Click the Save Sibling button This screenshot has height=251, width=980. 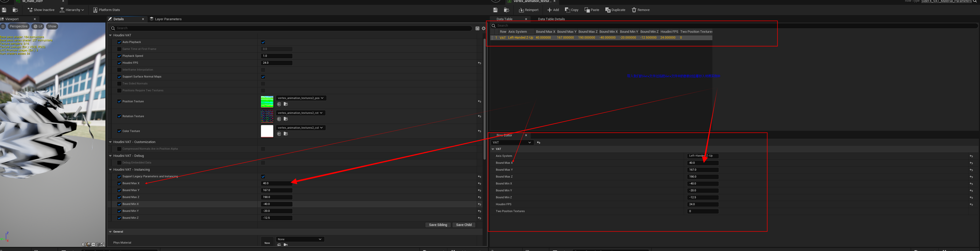pyautogui.click(x=438, y=225)
